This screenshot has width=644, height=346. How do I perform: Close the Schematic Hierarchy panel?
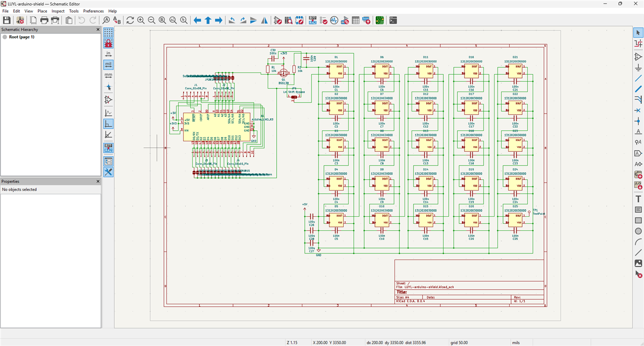tap(98, 30)
